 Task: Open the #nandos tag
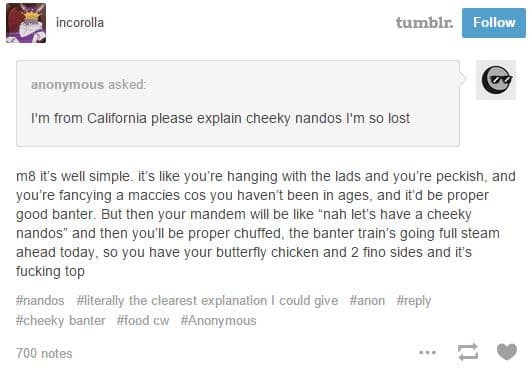click(x=40, y=300)
